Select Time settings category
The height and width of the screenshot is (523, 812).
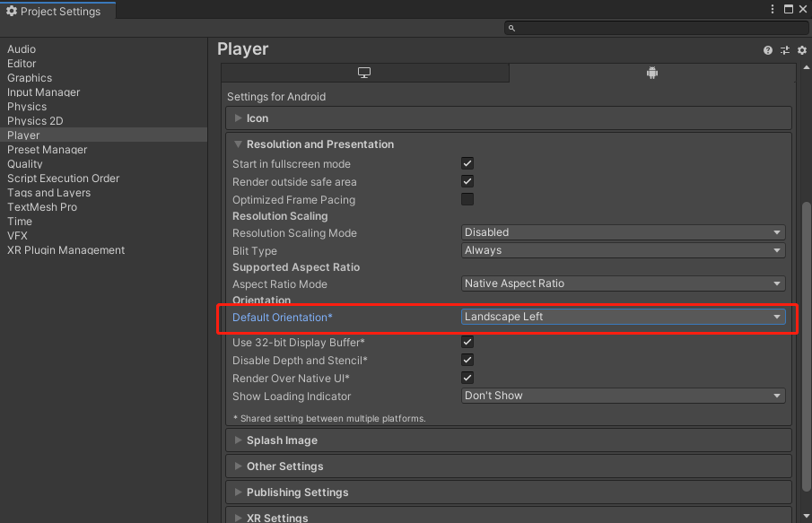pyautogui.click(x=103, y=221)
